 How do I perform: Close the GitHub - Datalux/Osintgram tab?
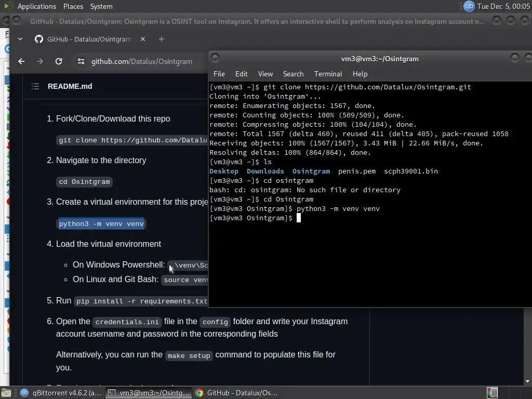(x=143, y=39)
